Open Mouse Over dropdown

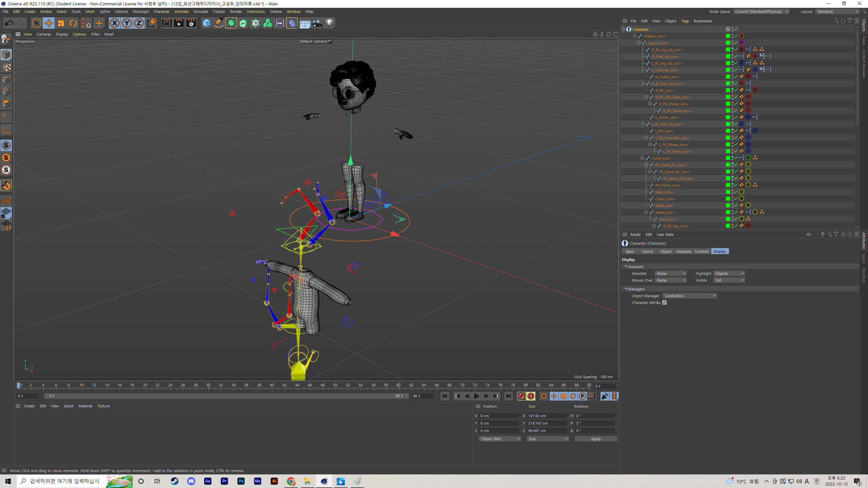(671, 280)
